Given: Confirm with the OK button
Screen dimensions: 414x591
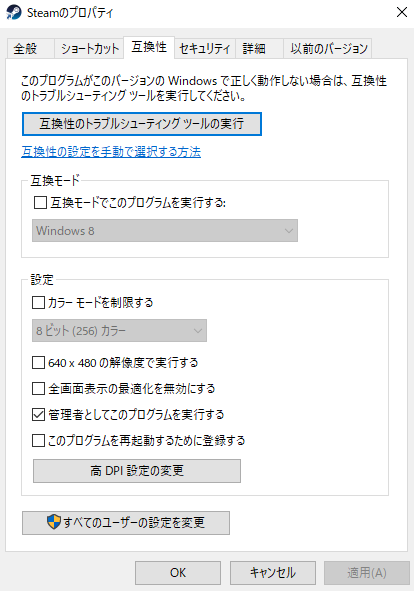Looking at the screenshot, I should coord(178,573).
